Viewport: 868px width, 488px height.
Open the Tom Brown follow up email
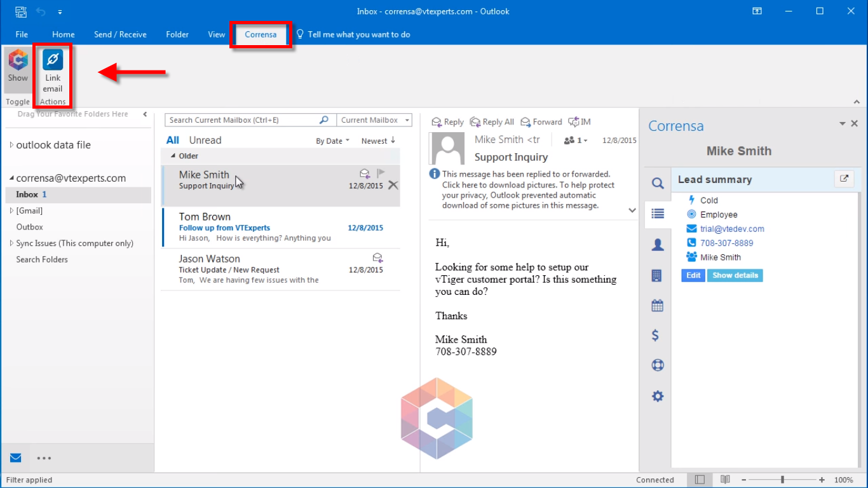[281, 227]
